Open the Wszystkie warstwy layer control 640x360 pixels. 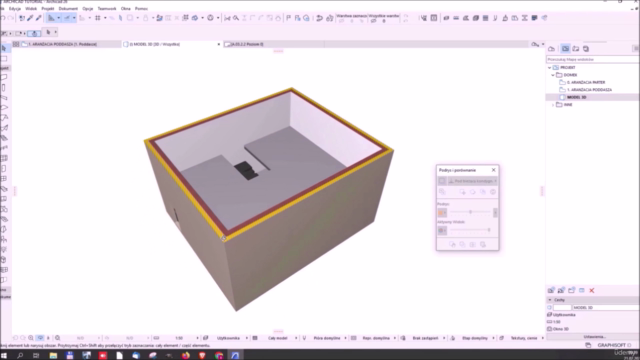click(x=384, y=18)
